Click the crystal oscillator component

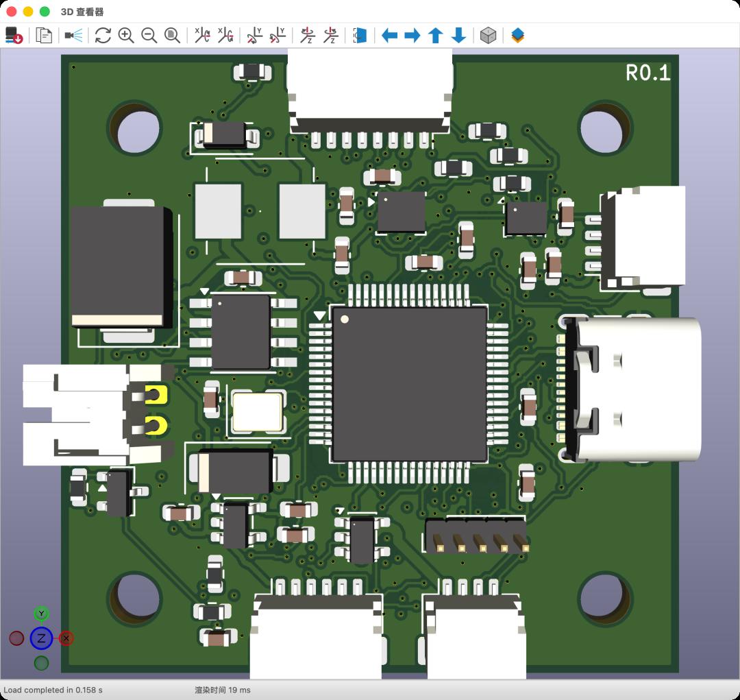[x=258, y=412]
